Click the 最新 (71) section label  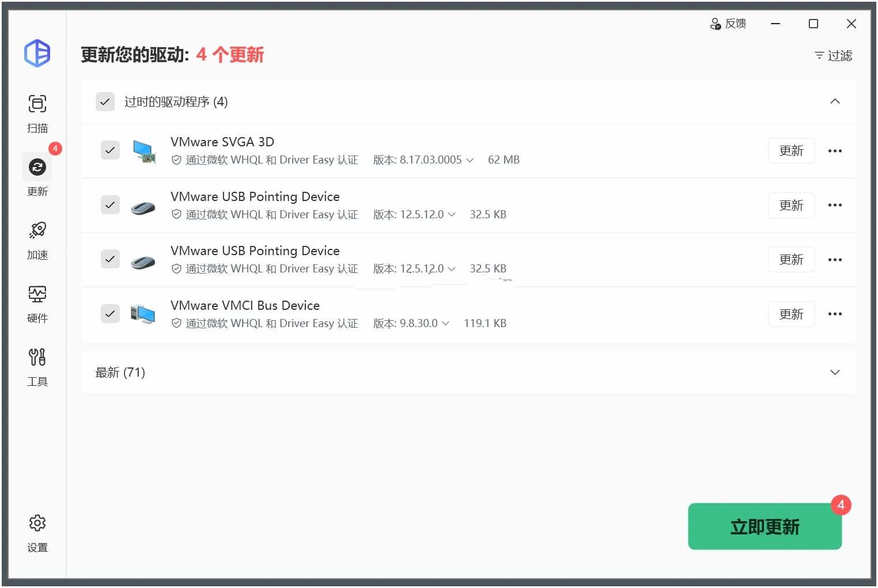tap(120, 373)
